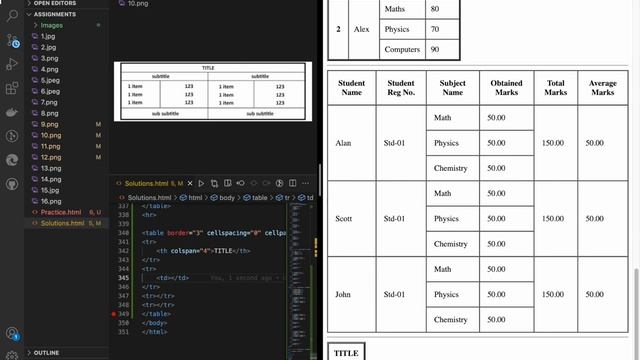
Task: Open the Manage gear icon
Action: tap(12, 356)
